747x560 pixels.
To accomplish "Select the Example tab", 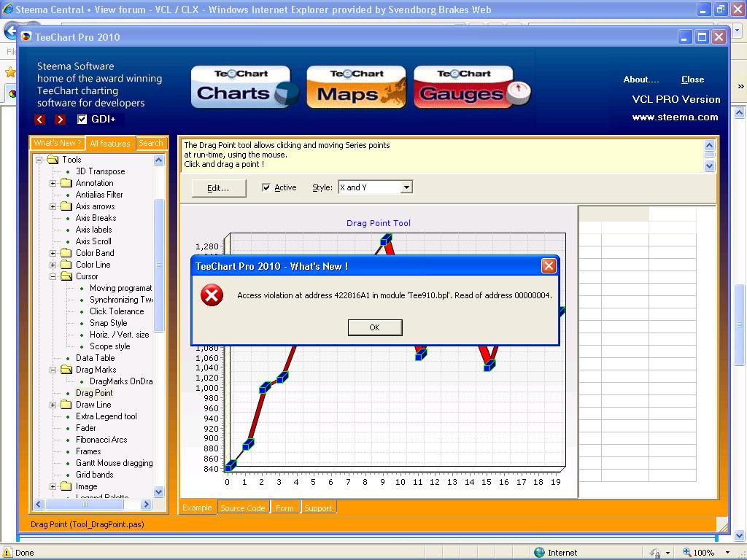I will (197, 507).
